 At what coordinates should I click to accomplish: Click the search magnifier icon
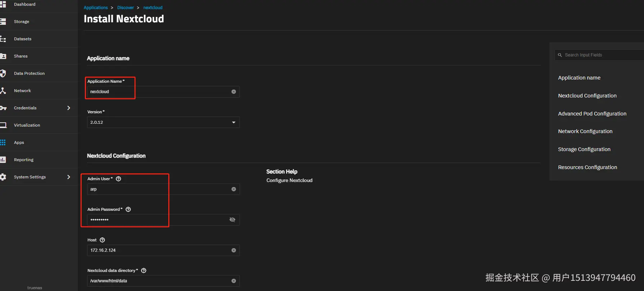(x=560, y=55)
